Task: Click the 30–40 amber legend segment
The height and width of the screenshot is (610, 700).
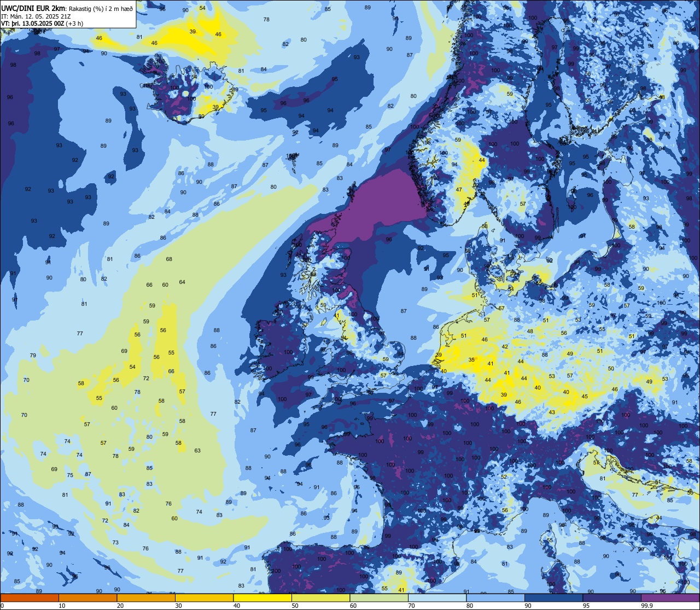Action: click(x=204, y=597)
